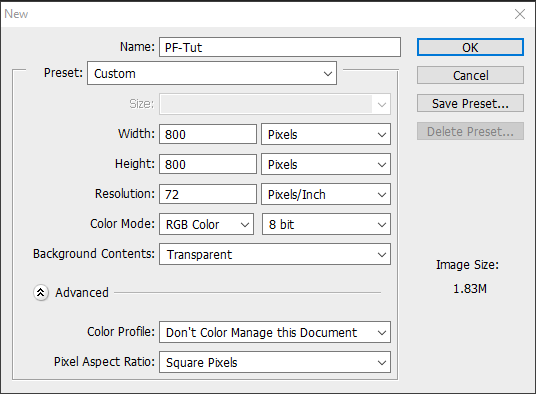Open the Color Profile dropdown
Image resolution: width=536 pixels, height=394 pixels.
(275, 332)
